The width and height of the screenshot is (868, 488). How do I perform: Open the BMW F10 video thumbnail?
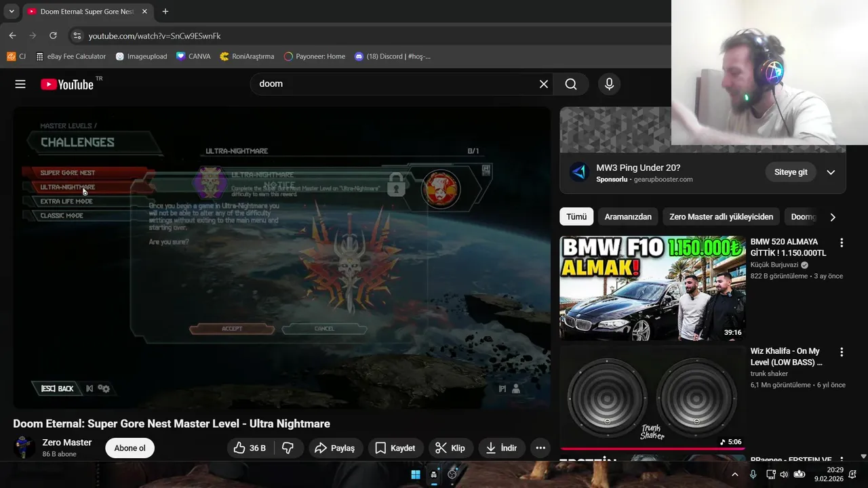652,288
